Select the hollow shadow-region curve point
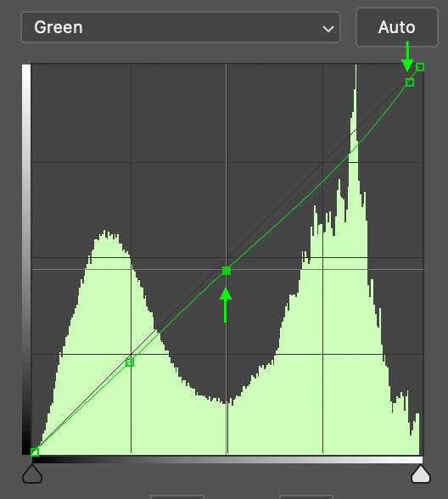Screen dimensions: 448x499 click(x=130, y=362)
